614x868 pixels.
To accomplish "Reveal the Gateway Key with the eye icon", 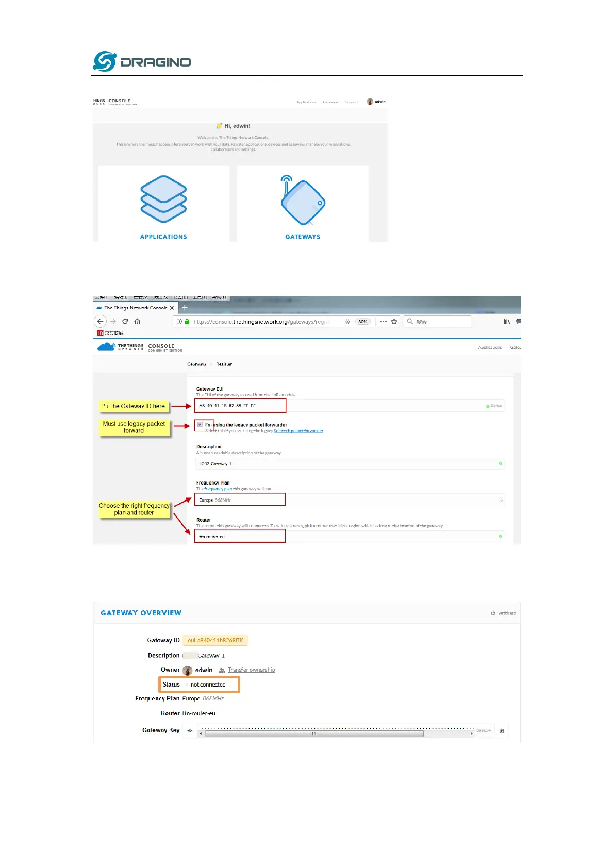I will 190,730.
